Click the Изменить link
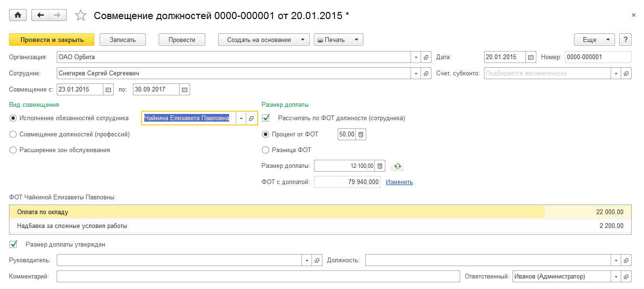Screen dimensions: 644x289 (x=399, y=182)
